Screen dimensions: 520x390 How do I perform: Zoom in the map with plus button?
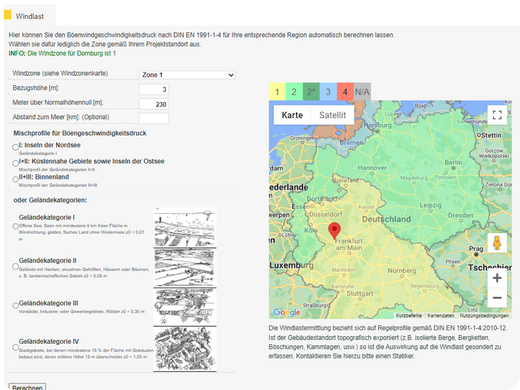pos(497,278)
